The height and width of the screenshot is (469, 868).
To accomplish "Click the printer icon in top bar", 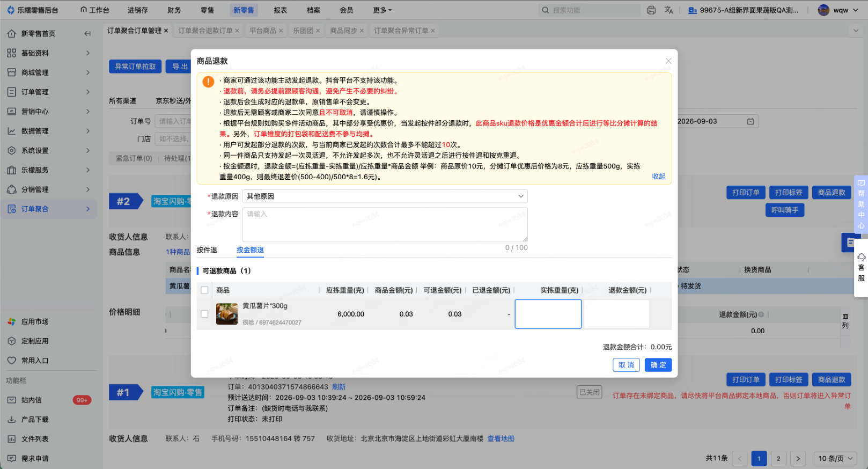I will [x=651, y=10].
